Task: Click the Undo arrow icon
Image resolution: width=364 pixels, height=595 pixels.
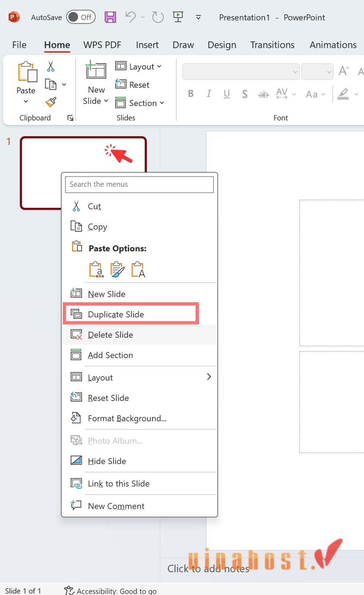Action: 131,17
